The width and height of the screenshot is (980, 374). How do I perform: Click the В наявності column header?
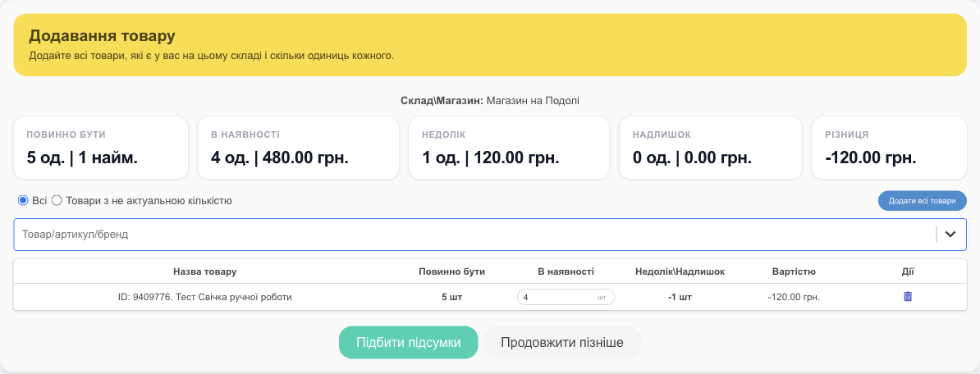tap(566, 271)
